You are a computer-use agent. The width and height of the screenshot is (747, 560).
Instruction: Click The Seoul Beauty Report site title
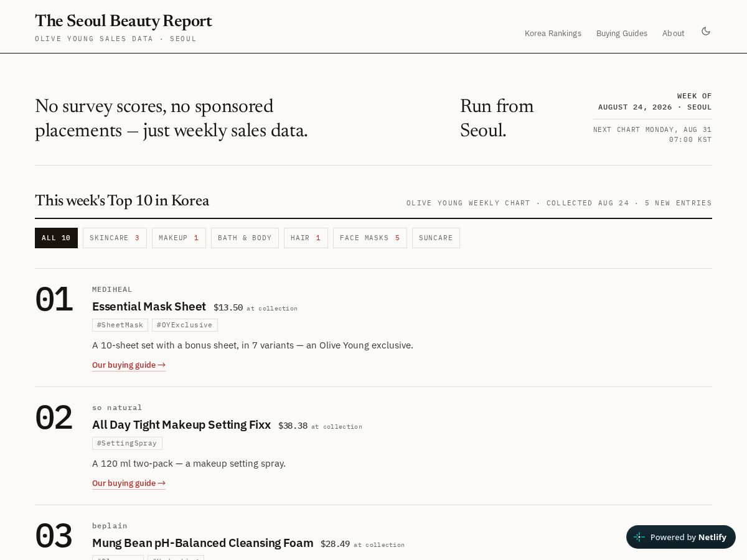pos(123,21)
